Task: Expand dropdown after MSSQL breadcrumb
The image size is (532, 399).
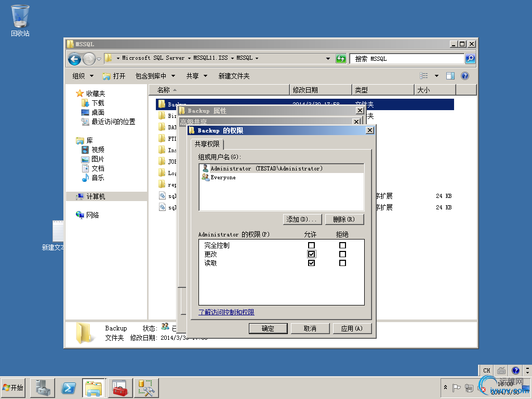Action: click(x=257, y=58)
